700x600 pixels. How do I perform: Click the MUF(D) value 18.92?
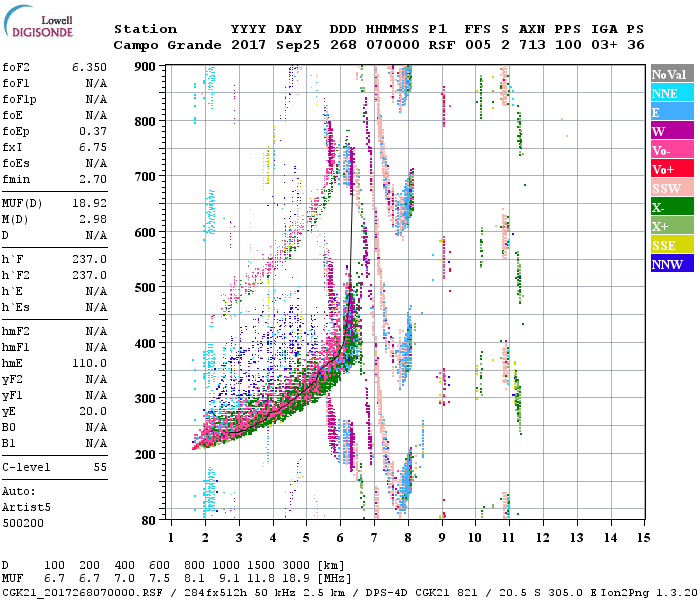pos(89,203)
